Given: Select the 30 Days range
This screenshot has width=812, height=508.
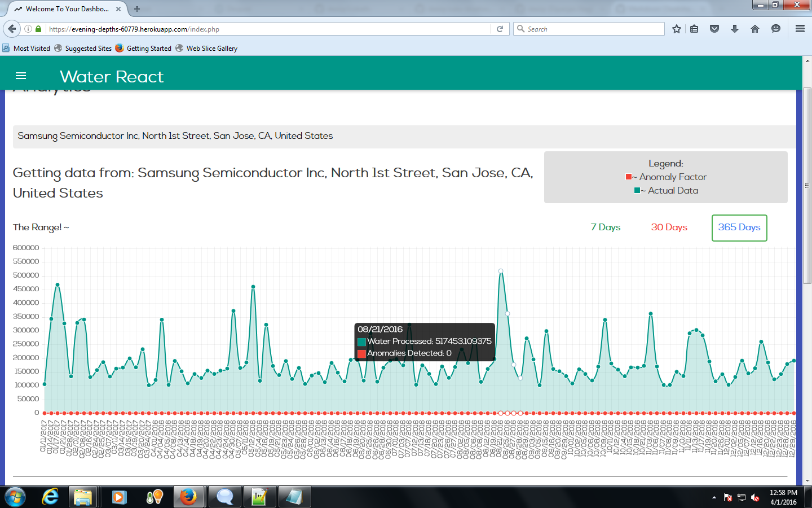Looking at the screenshot, I should coord(669,227).
